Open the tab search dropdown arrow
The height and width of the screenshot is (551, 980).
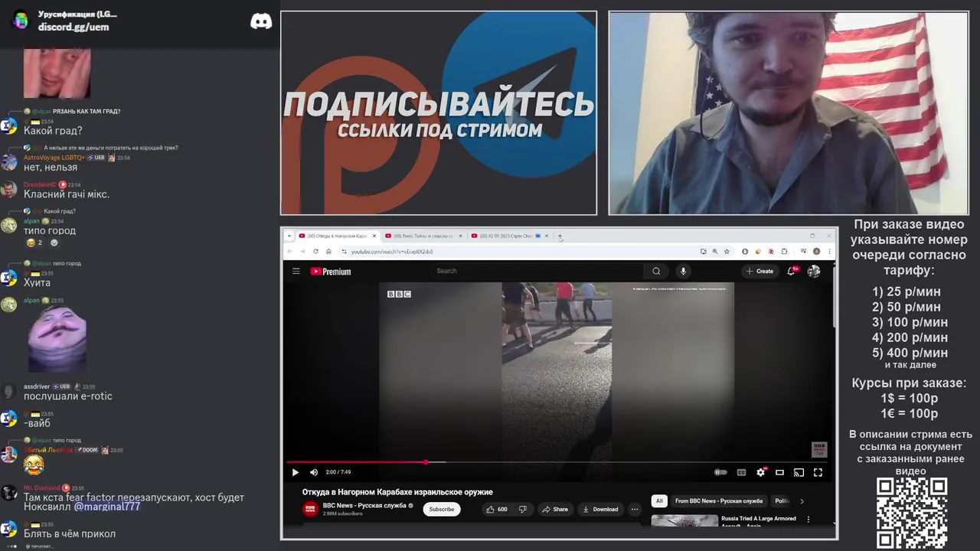click(x=289, y=236)
